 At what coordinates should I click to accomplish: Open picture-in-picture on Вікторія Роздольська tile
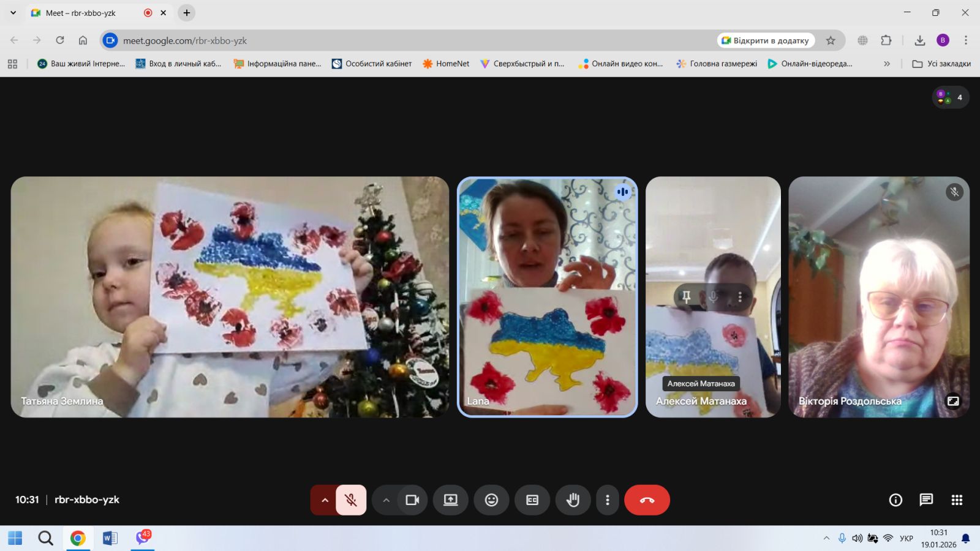click(953, 401)
